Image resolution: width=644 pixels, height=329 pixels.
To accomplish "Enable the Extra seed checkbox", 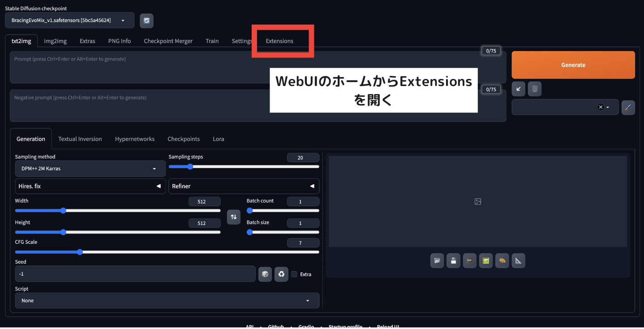I will point(294,274).
